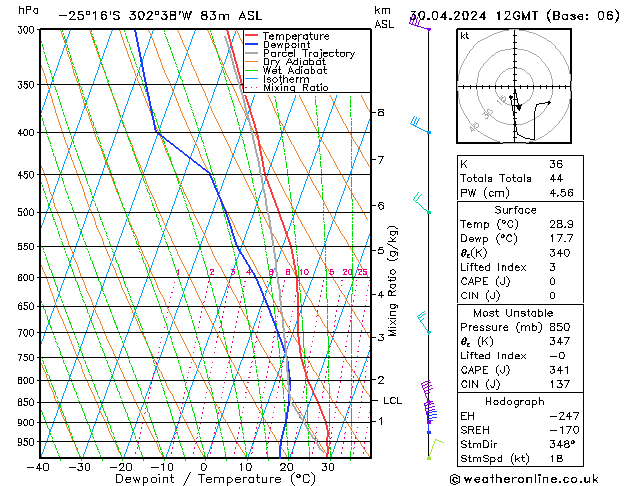Click the -40 temperature axis label
Screen dimensions: 629x486
[x=38, y=467]
